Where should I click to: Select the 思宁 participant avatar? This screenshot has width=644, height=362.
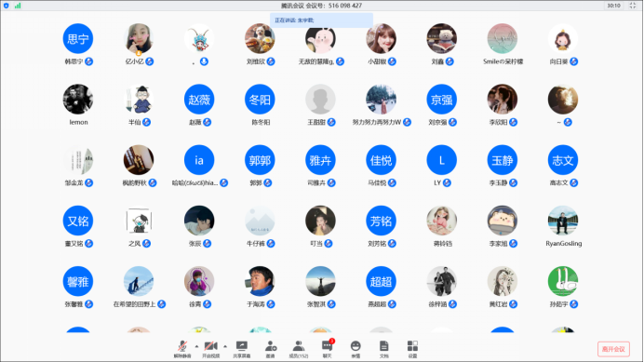click(x=77, y=39)
